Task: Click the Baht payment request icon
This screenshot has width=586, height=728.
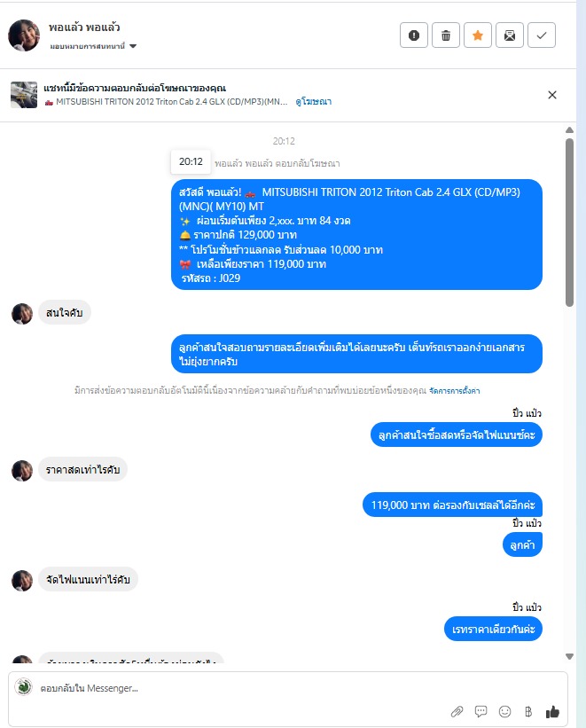Action: point(528,711)
